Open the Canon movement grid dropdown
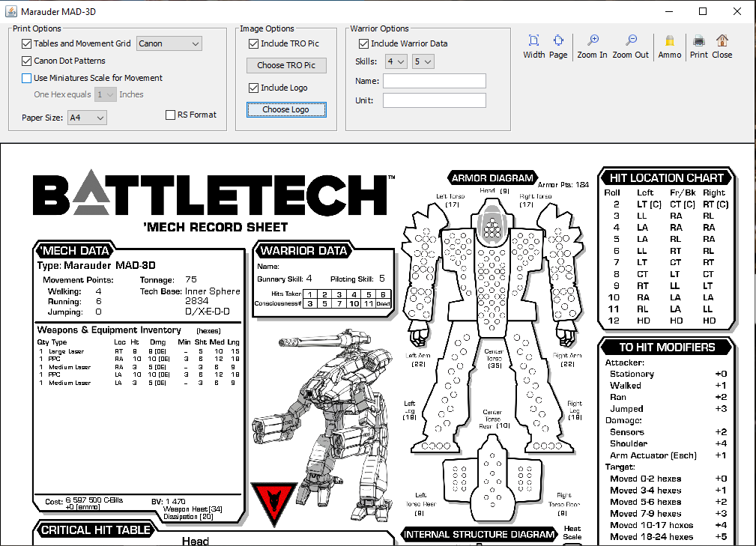The width and height of the screenshot is (756, 546). coord(169,44)
